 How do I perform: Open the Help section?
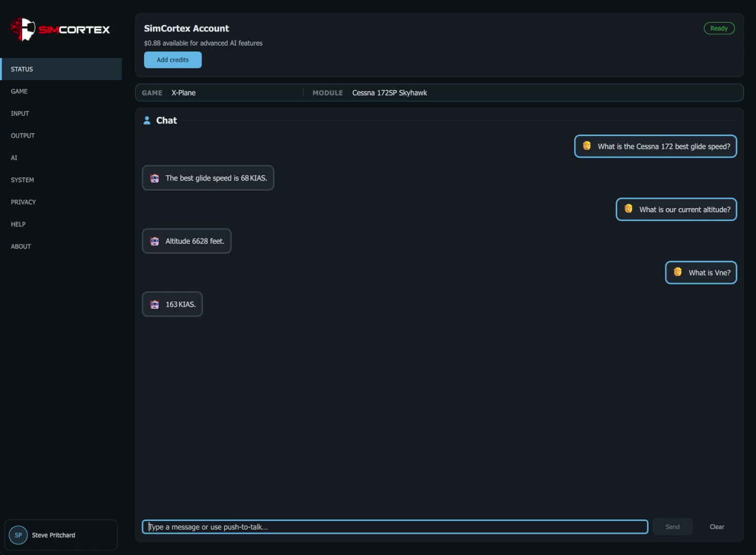click(x=61, y=224)
